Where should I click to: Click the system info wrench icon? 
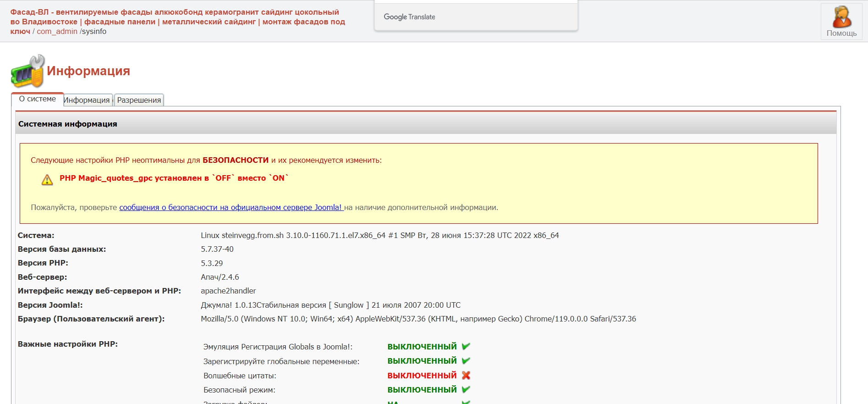[x=28, y=71]
